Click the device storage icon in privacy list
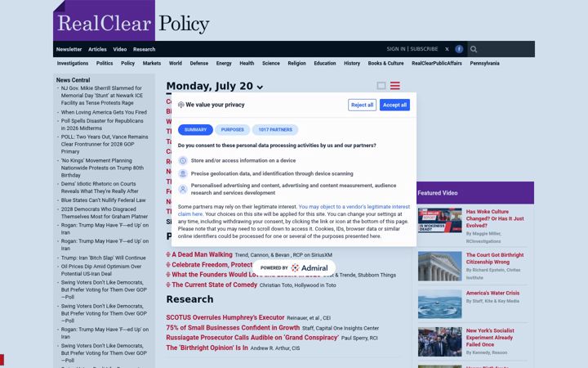 [183, 161]
